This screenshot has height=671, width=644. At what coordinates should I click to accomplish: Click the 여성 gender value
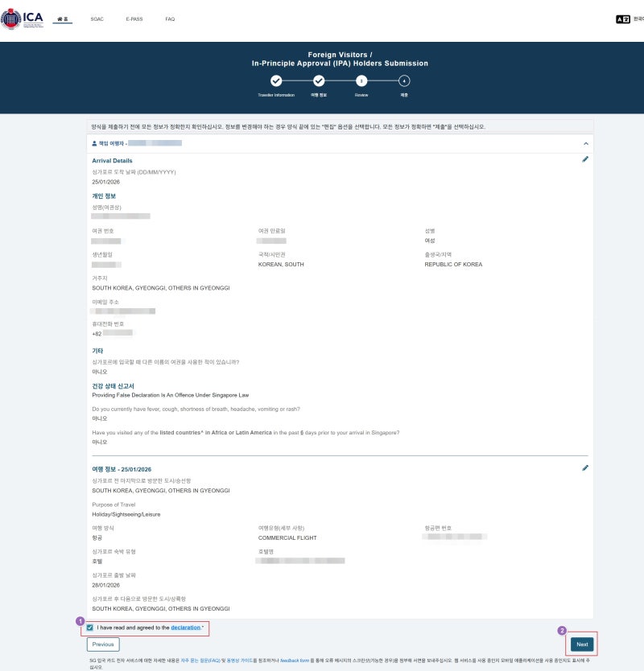(x=430, y=241)
